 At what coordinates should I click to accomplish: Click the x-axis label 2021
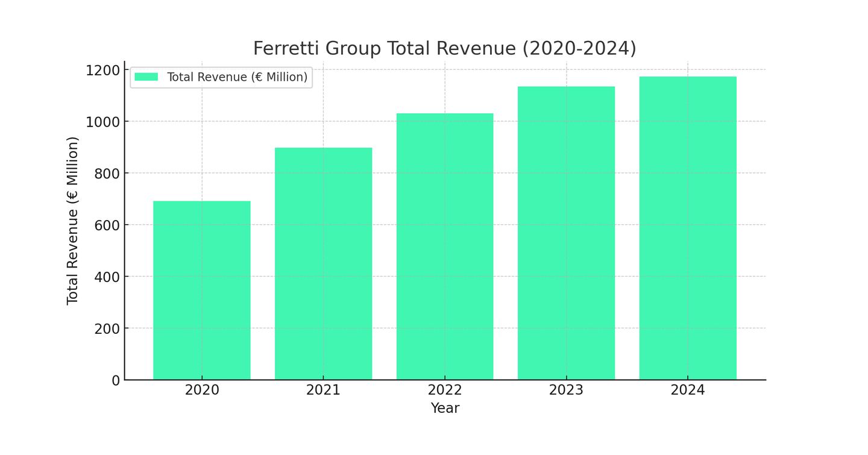coord(323,391)
